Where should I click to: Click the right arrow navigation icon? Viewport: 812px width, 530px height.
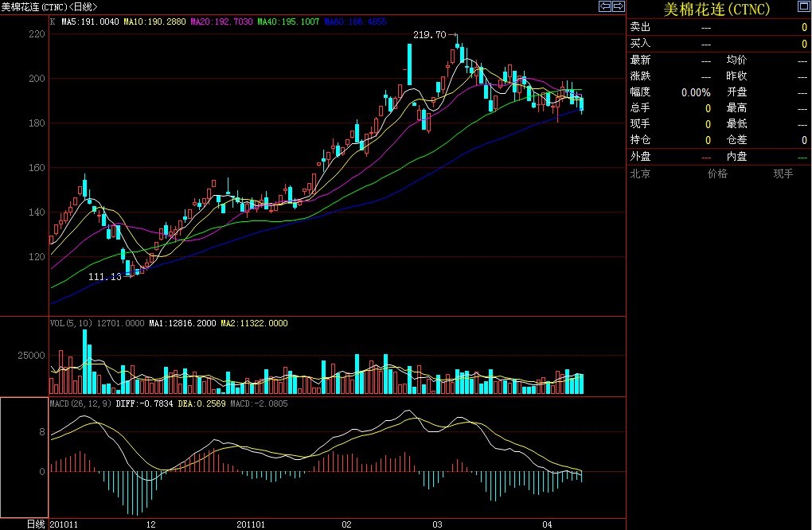click(x=618, y=6)
